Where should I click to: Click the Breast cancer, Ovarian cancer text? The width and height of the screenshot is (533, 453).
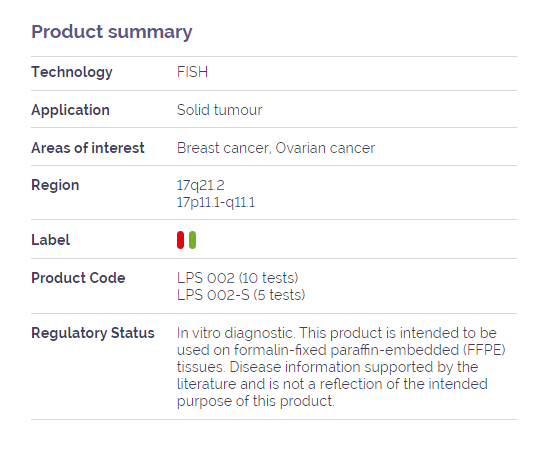276,148
